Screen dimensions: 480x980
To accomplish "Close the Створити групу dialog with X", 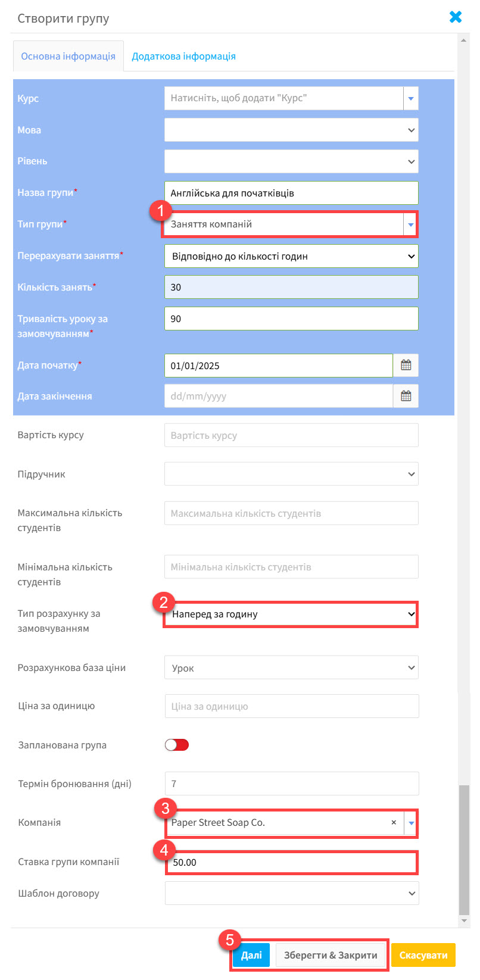I will 456,17.
